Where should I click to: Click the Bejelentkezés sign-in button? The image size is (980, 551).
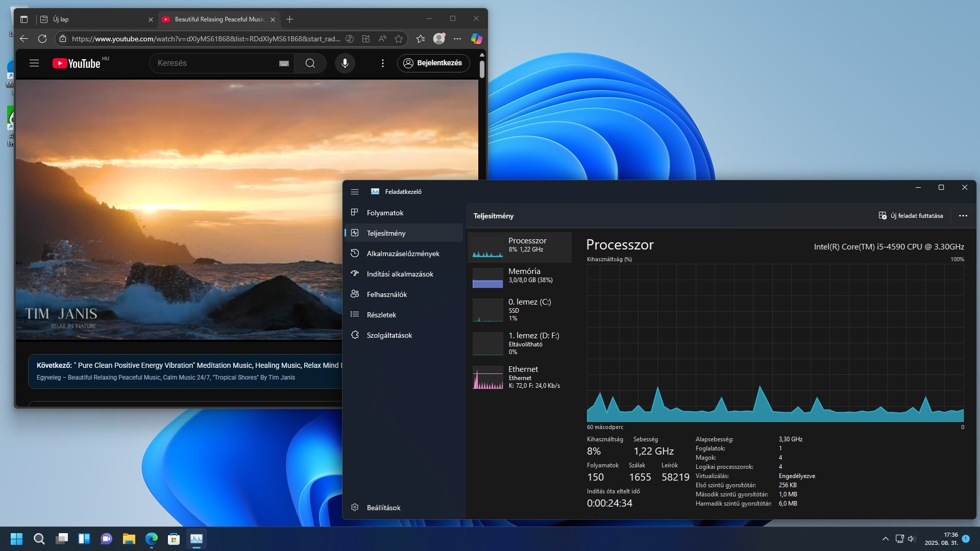tap(433, 63)
